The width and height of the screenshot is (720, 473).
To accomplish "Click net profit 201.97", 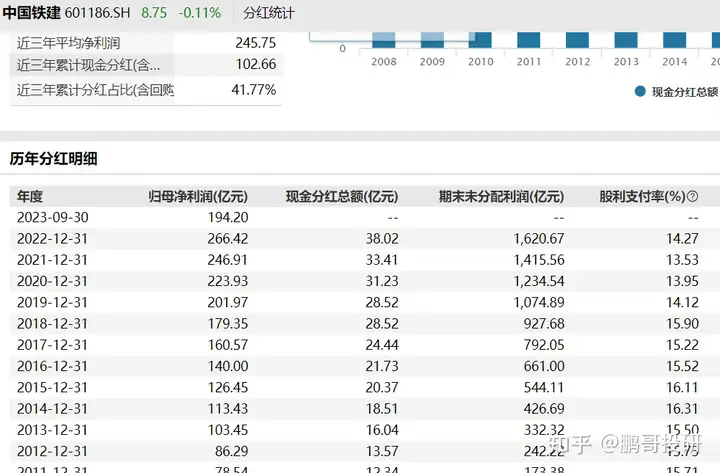I will click(x=228, y=303).
